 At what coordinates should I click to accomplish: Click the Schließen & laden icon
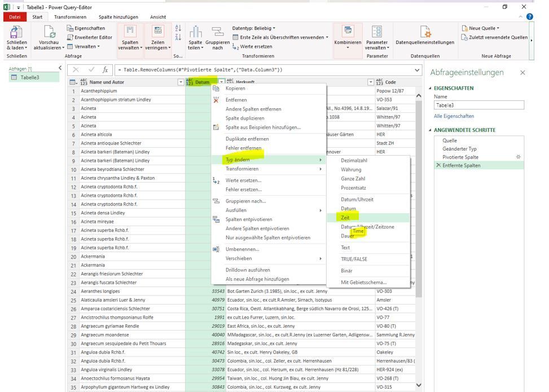click(x=16, y=32)
